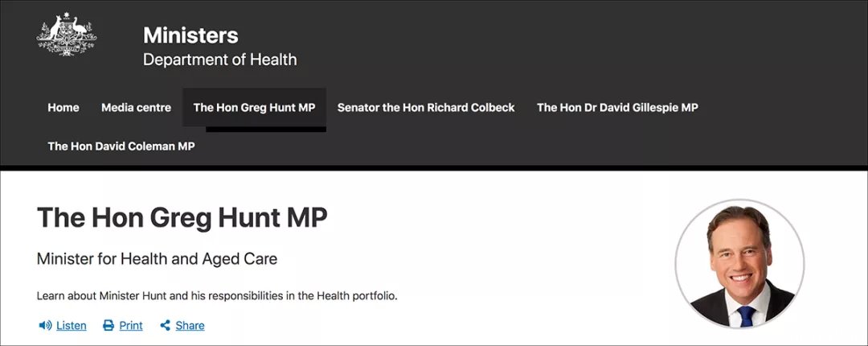Viewport: 868px width, 346px height.
Task: Click Minister for Health and Aged Care text
Action: click(x=157, y=258)
